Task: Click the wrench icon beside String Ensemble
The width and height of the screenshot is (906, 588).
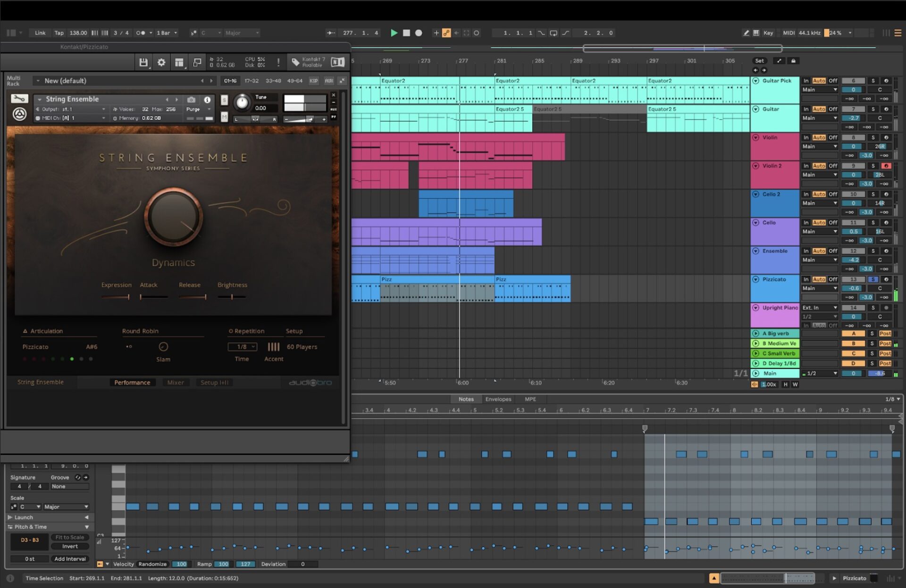Action: click(19, 99)
